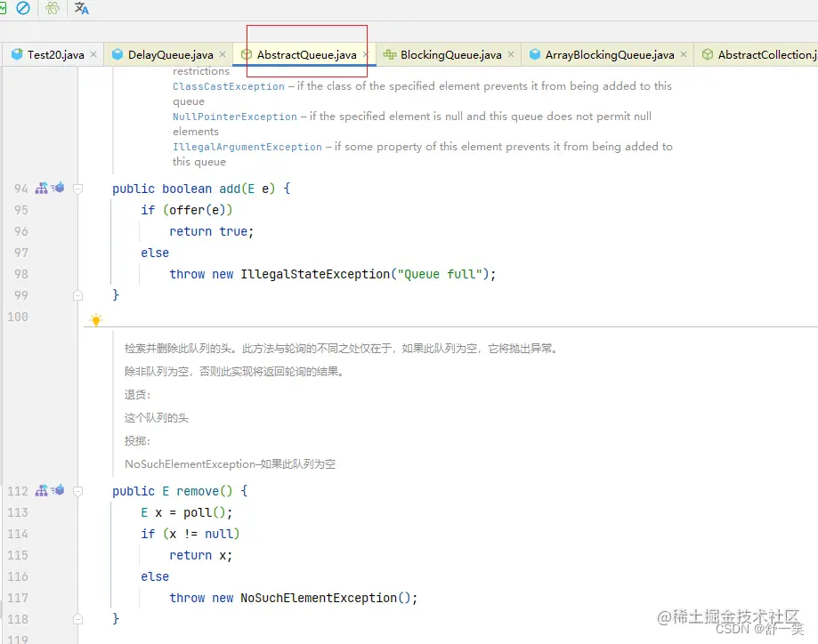
Task: Follow the NullPointerException doc link
Action: (235, 117)
